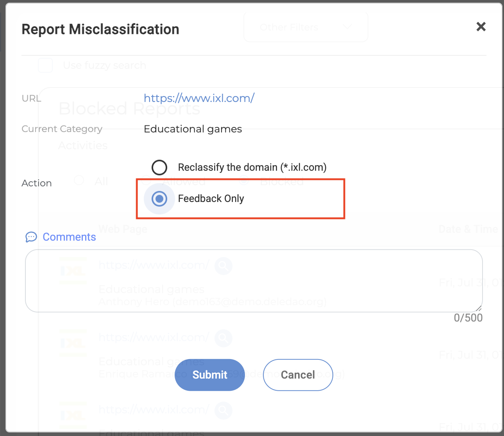The image size is (504, 436).
Task: Open the faded Other Filters dropdown
Action: point(306,27)
